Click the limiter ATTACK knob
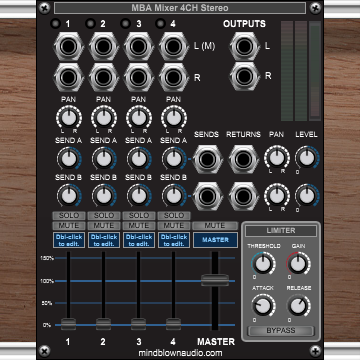Viewport: 360px width, 360px height. point(263,306)
